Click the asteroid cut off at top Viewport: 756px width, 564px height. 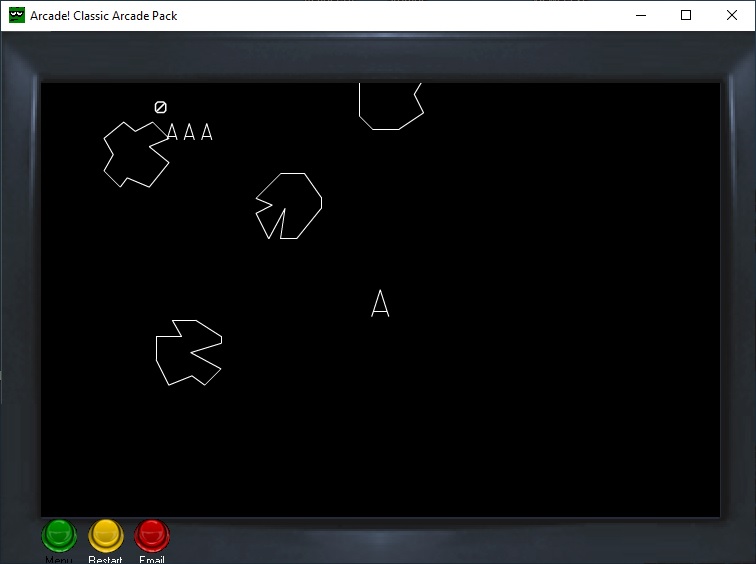point(391,107)
